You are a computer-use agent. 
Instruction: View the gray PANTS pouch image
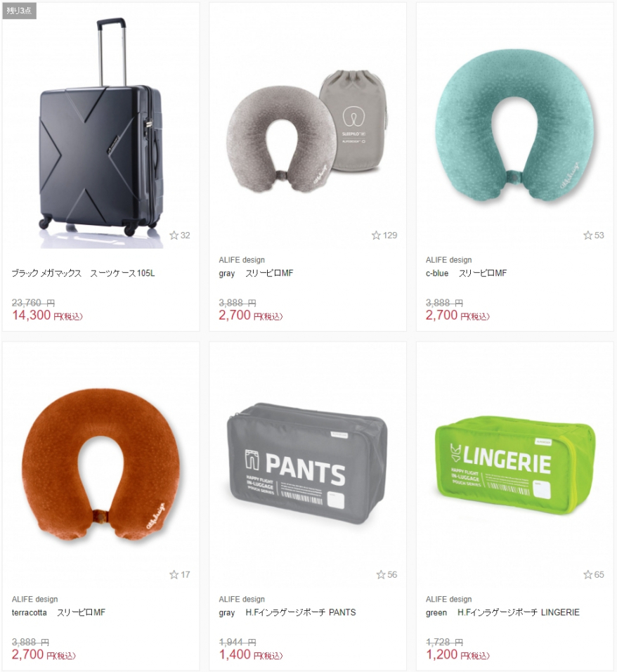point(307,463)
